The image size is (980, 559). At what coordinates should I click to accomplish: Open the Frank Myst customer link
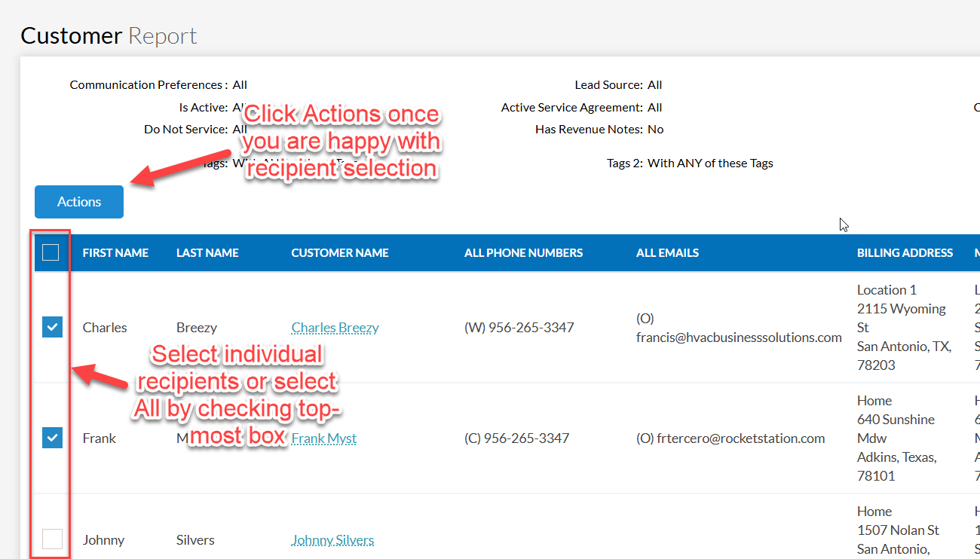pyautogui.click(x=324, y=438)
